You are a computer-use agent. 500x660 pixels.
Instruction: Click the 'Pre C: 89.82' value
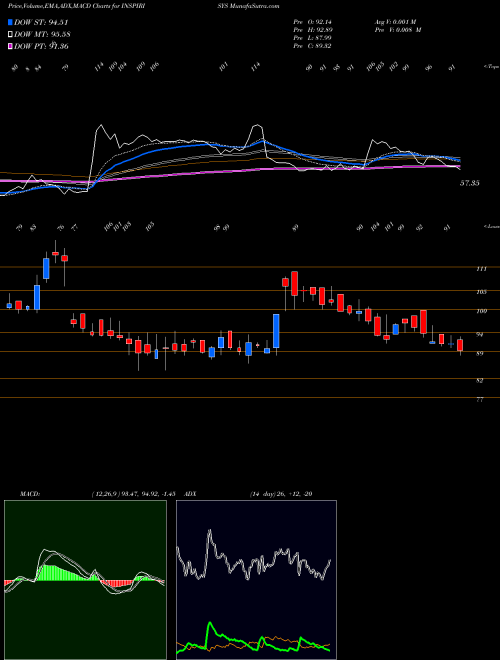click(313, 46)
